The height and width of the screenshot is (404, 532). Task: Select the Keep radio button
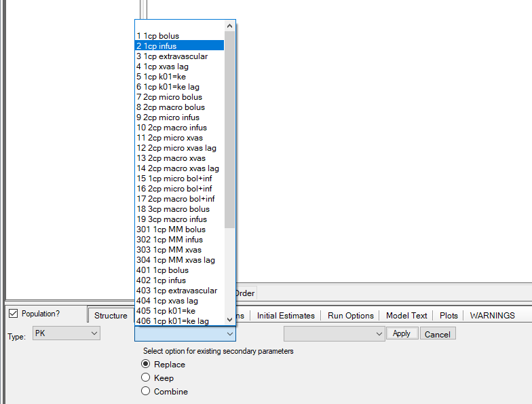click(145, 378)
